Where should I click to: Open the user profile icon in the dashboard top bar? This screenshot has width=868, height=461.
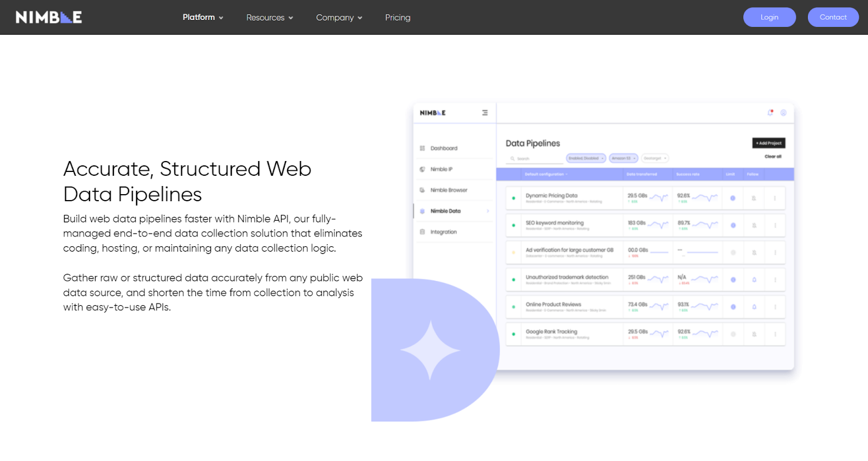click(783, 113)
